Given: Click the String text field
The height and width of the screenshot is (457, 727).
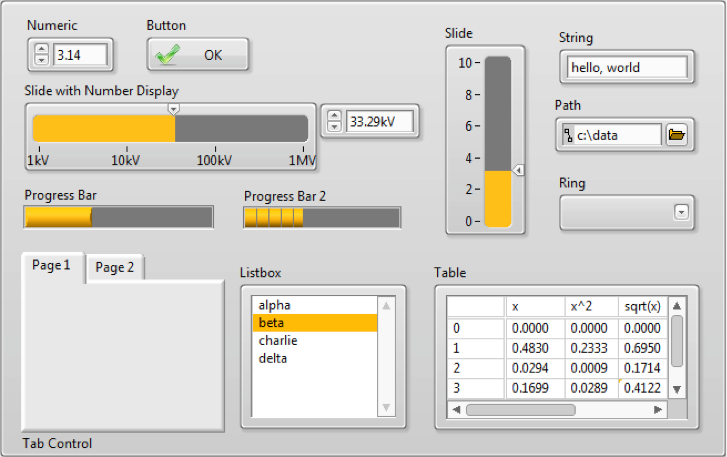Looking at the screenshot, I should tap(627, 68).
